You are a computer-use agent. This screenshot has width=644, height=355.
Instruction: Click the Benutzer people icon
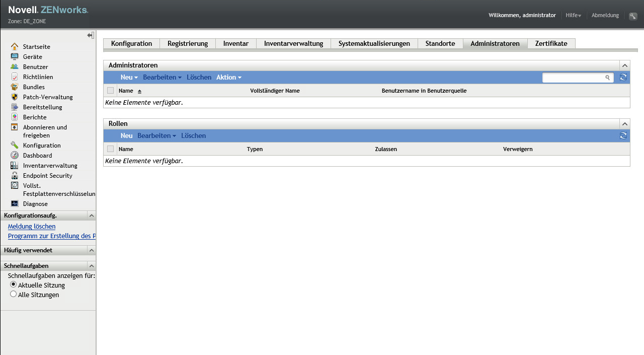tap(15, 66)
